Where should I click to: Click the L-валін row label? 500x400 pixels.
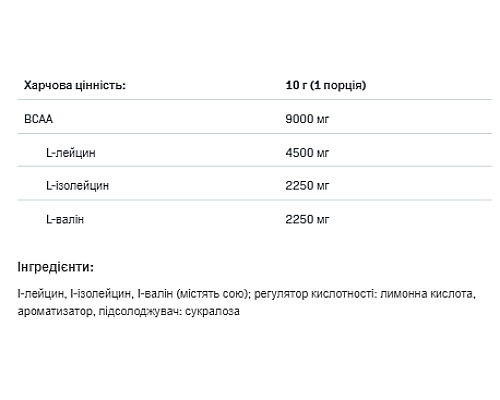65,219
